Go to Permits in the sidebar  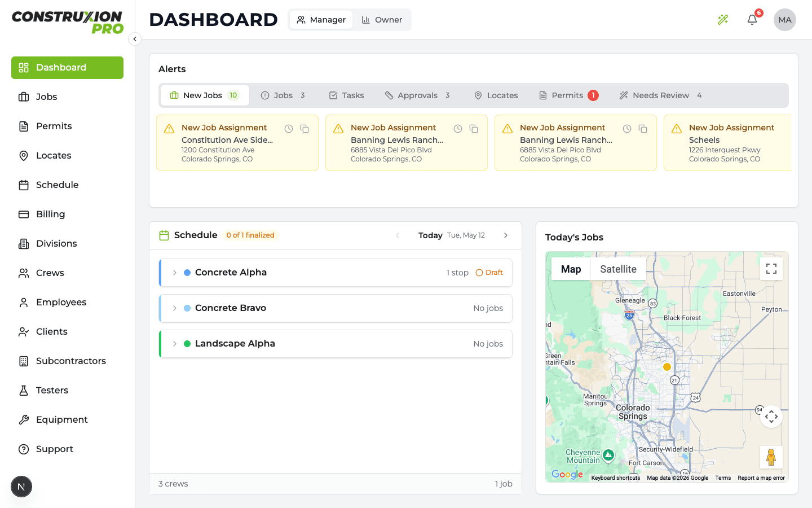67,126
